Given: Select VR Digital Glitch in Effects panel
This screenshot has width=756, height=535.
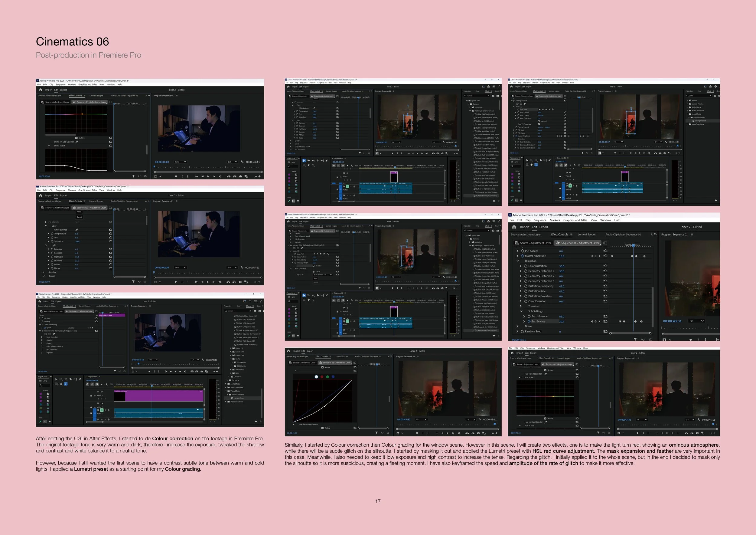Looking at the screenshot, I should coord(700,121).
